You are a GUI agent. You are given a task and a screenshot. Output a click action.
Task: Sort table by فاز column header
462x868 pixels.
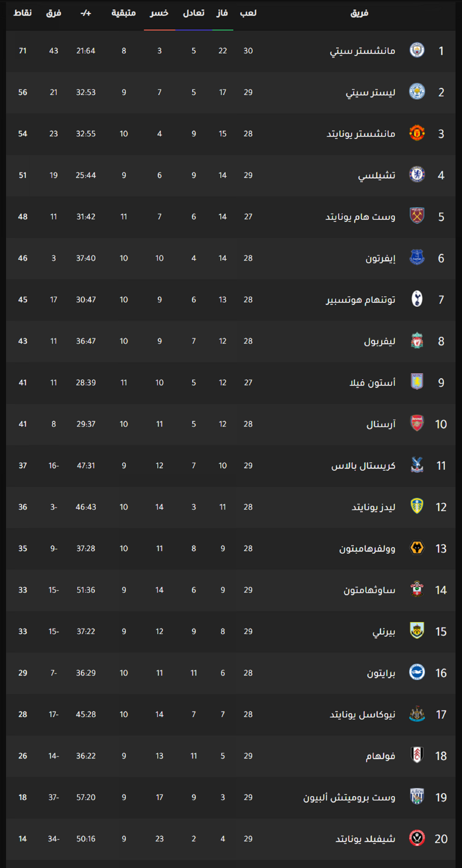coord(222,13)
